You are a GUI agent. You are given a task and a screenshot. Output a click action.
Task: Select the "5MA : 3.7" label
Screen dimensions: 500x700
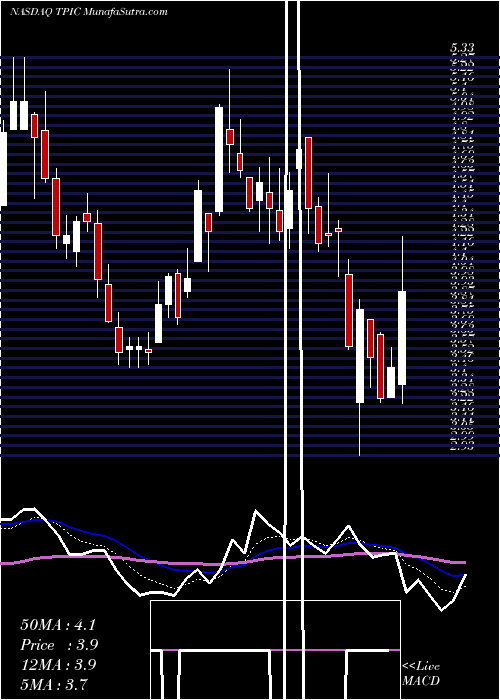pyautogui.click(x=54, y=684)
